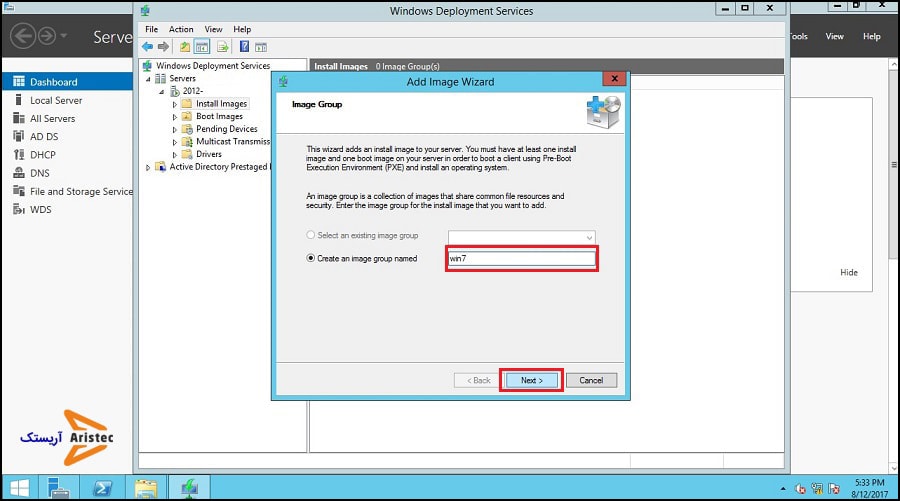Click the Up one level toolbar icon
This screenshot has width=900, height=501.
[184, 47]
